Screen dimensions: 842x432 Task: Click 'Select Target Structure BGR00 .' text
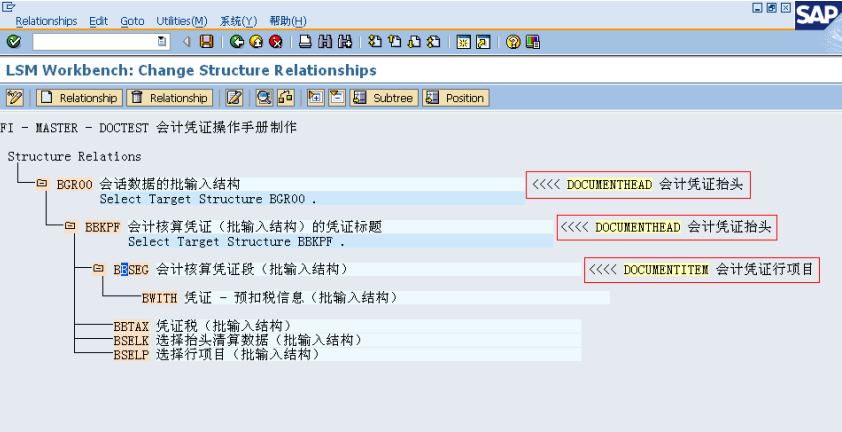(208, 199)
